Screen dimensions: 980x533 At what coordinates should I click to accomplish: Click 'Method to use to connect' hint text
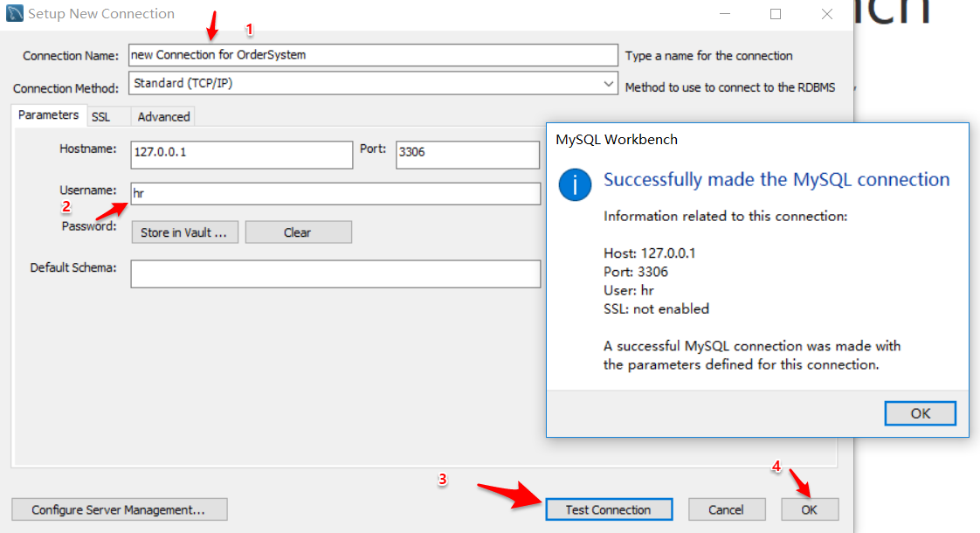[x=730, y=87]
